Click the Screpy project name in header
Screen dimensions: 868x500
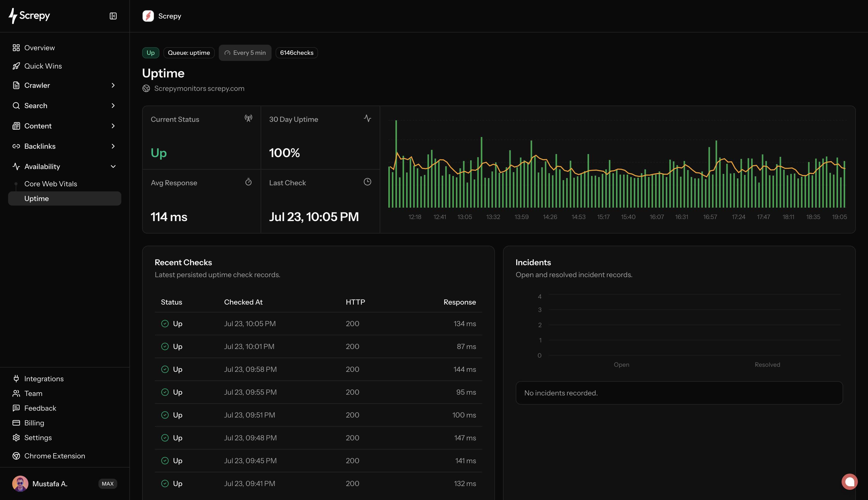(x=170, y=16)
